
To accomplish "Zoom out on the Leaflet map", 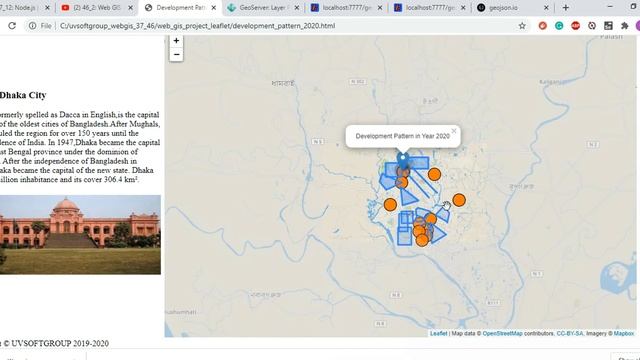I will [176, 54].
